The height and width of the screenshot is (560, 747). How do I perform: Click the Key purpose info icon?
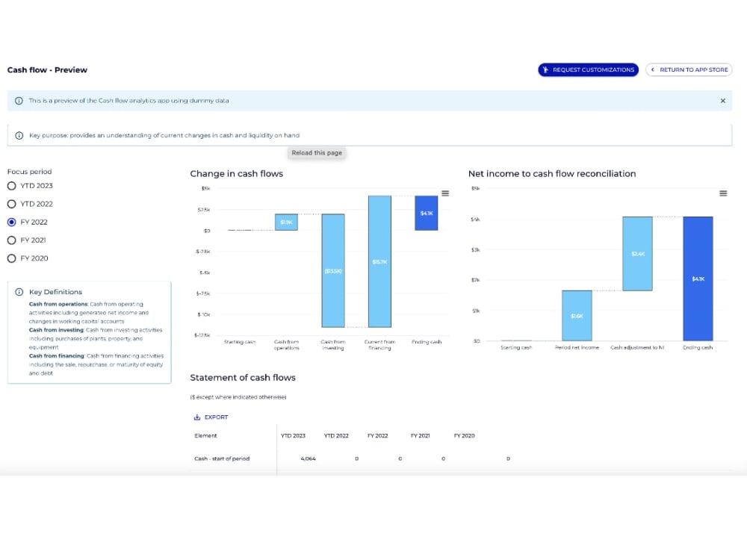click(18, 135)
